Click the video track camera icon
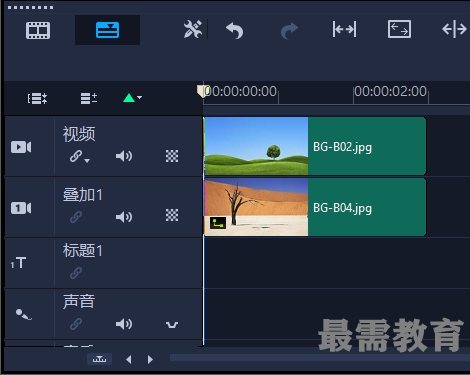 pos(21,147)
